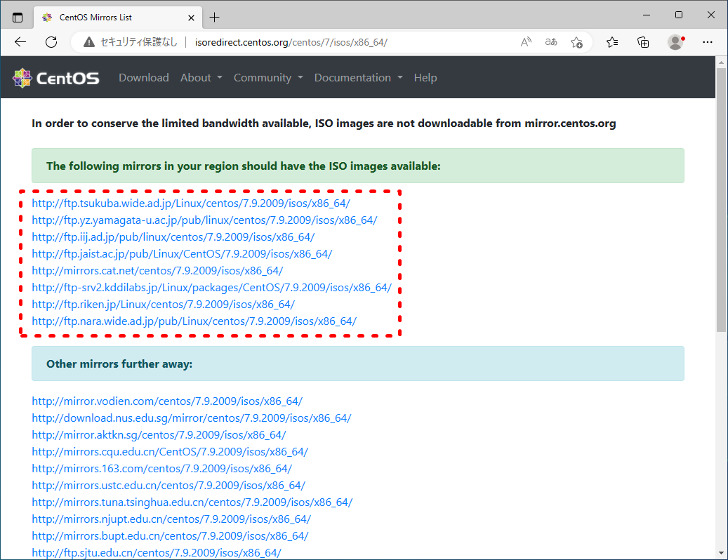Screen dimensions: 728x560
Task: Open the ftp.tsukuba.wide.ad.jp mirror link
Action: tap(191, 204)
